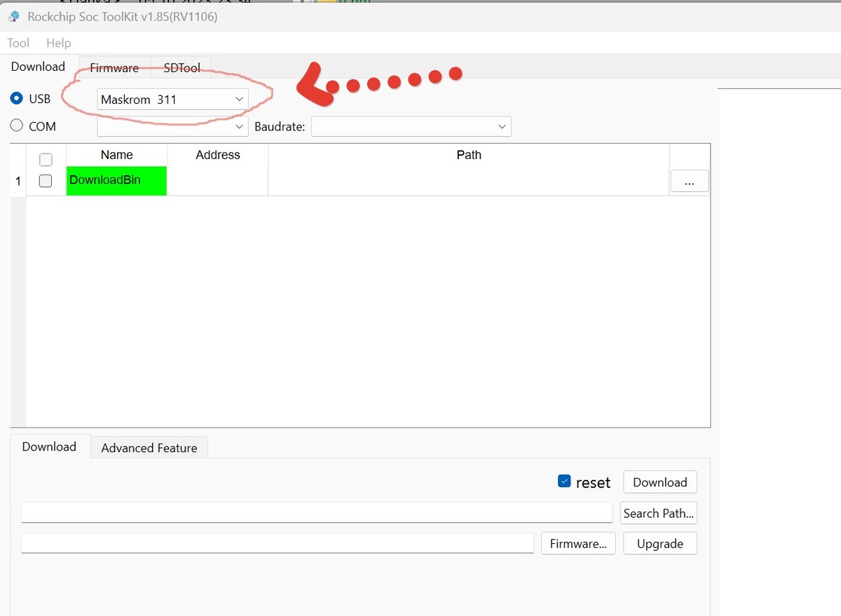841x616 pixels.
Task: Click the Search Path... button
Action: coord(659,513)
